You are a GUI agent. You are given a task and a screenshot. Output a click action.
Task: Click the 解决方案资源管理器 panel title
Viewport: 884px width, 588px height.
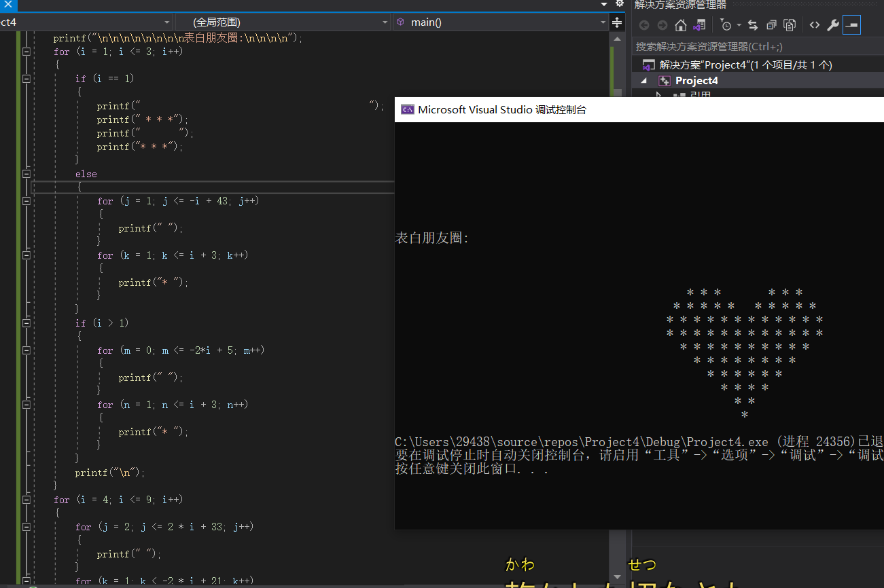coord(680,5)
